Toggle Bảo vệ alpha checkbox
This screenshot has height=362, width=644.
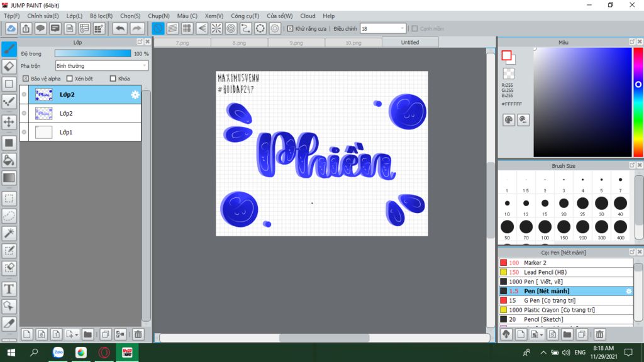26,79
